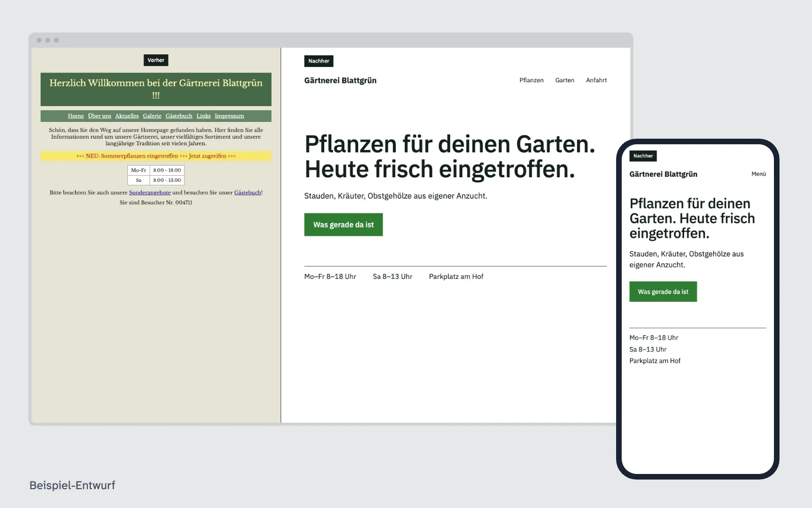Click phone 'Parkplatz am Hof' text
Image resolution: width=812 pixels, height=508 pixels.
[655, 361]
